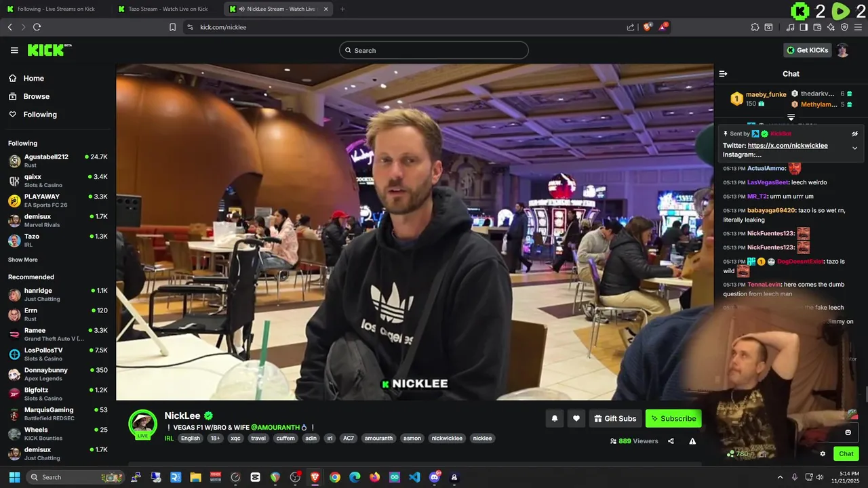868x488 pixels.
Task: Open the browser main menu
Action: point(859,27)
